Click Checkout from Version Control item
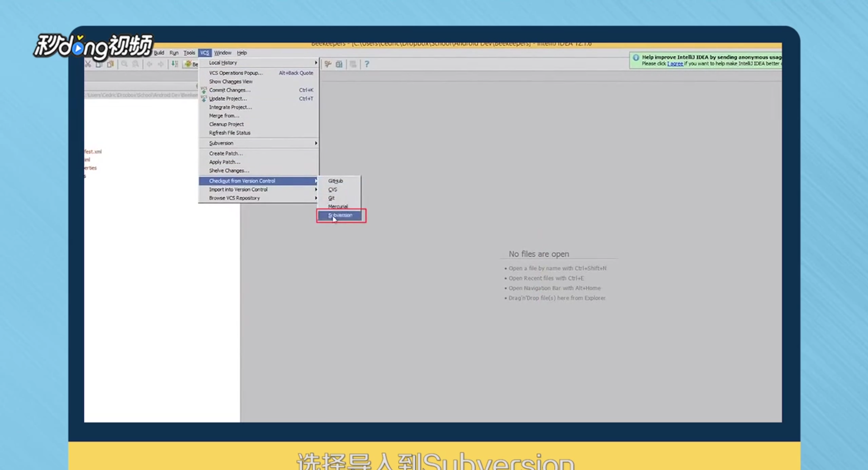The height and width of the screenshot is (470, 868). (x=259, y=181)
